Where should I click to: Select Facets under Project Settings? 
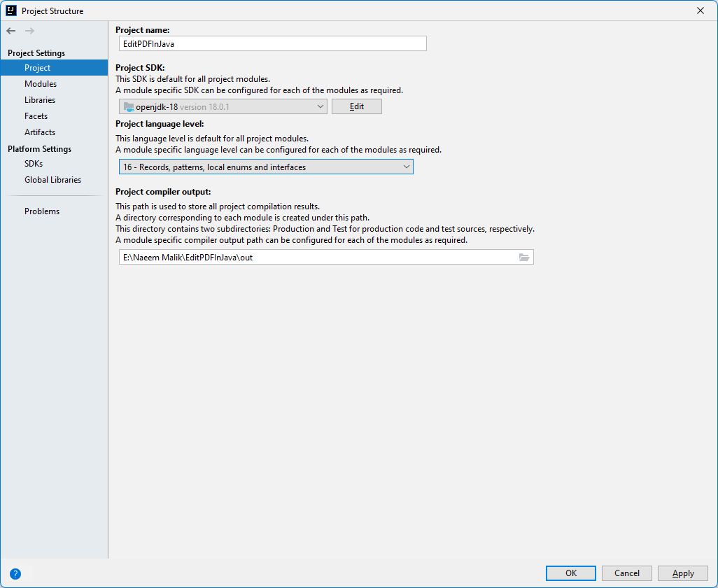point(38,115)
